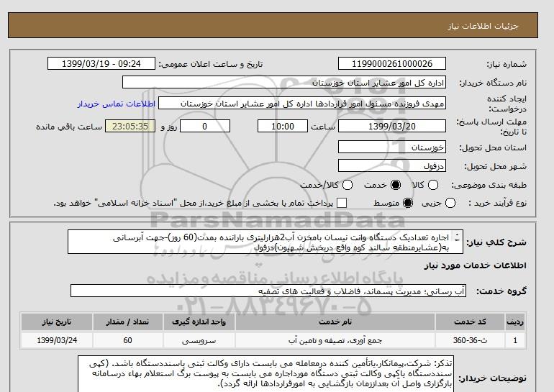Select the کالا/خدمت radio button
554x392 pixels.
(348, 185)
